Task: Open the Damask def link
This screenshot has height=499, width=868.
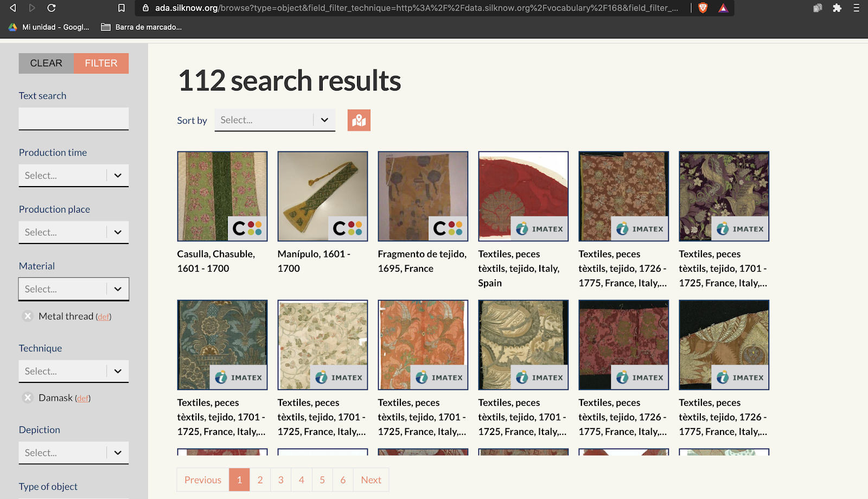Action: 82,398
